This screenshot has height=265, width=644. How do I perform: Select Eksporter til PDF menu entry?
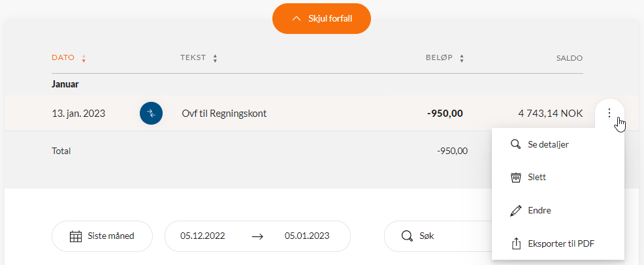pos(561,244)
